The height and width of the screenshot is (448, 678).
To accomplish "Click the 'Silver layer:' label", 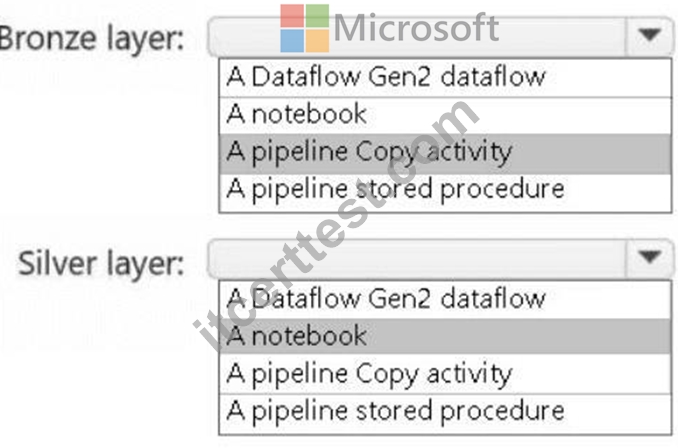I will 101,264.
